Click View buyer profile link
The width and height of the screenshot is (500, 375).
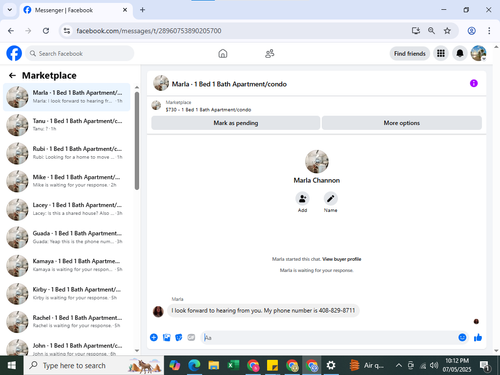pyautogui.click(x=342, y=259)
